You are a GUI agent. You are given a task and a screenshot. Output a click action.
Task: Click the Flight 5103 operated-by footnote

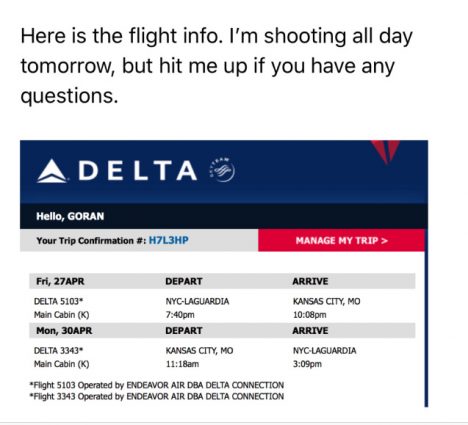[157, 385]
